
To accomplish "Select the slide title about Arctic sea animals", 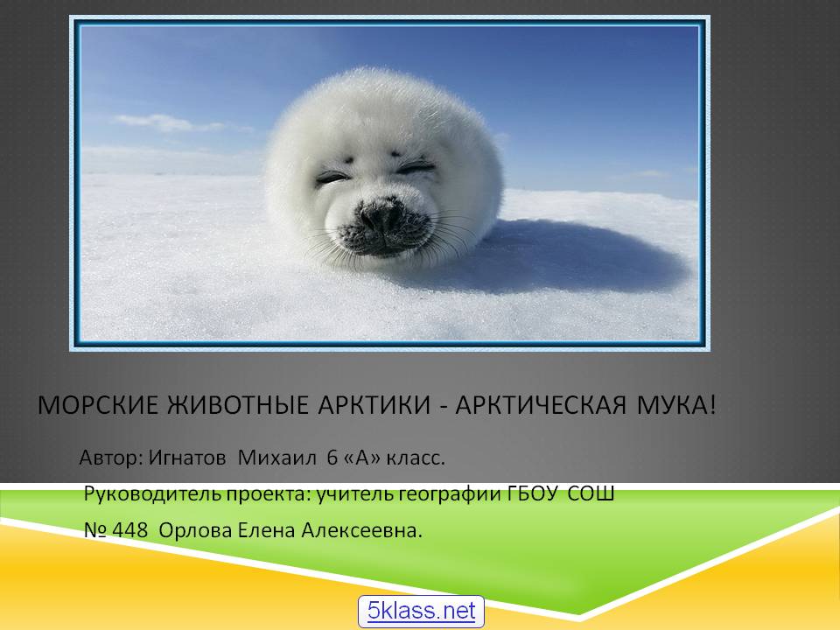I will [x=376, y=406].
